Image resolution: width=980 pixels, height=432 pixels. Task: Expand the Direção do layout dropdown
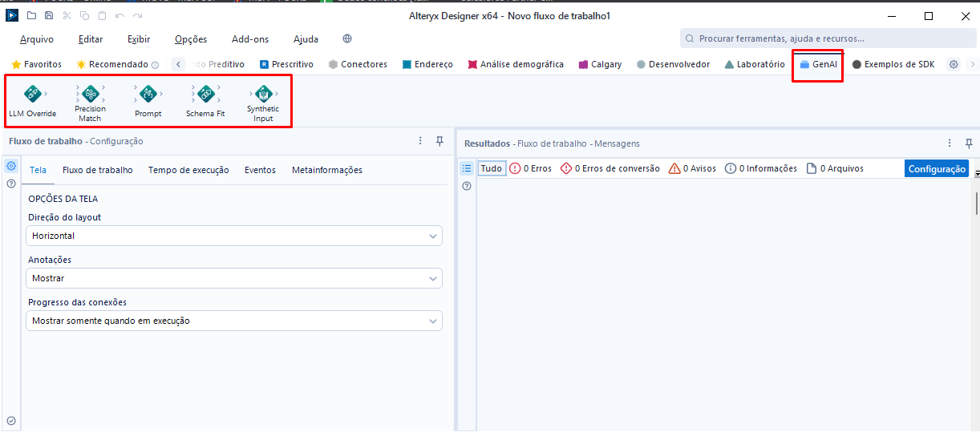(233, 236)
